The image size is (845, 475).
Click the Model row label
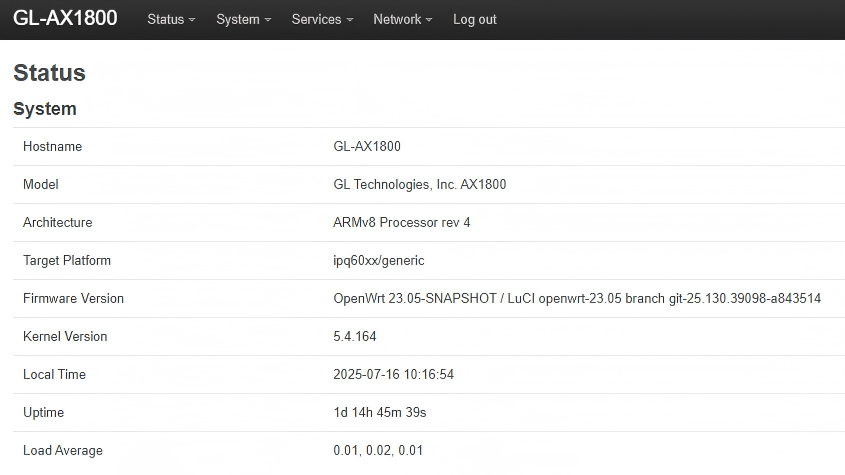coord(40,184)
